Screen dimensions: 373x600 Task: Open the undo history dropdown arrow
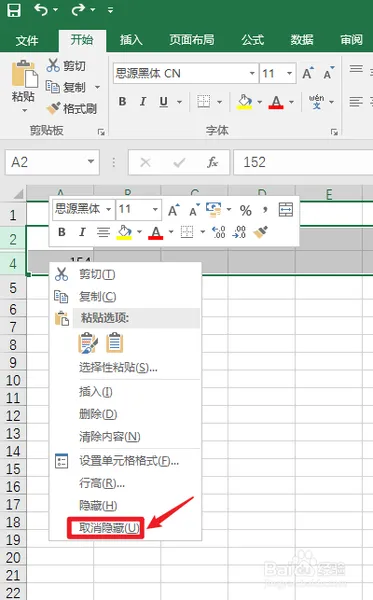pyautogui.click(x=55, y=10)
